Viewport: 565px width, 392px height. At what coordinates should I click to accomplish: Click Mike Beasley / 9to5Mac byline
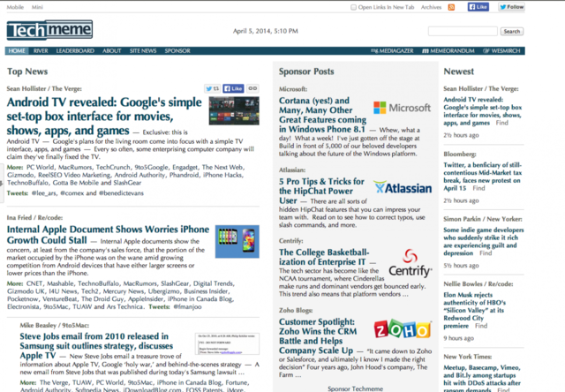(x=55, y=326)
